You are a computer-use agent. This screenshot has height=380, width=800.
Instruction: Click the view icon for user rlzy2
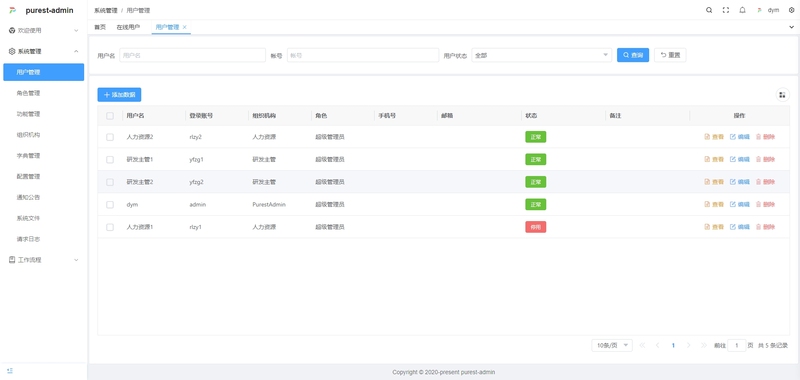pyautogui.click(x=714, y=137)
